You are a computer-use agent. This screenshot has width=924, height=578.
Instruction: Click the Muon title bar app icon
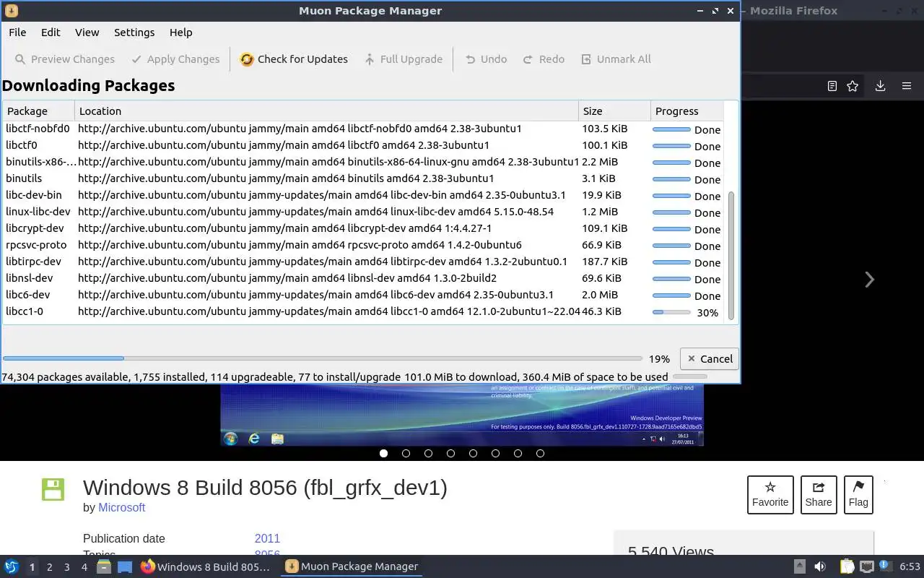tap(11, 11)
